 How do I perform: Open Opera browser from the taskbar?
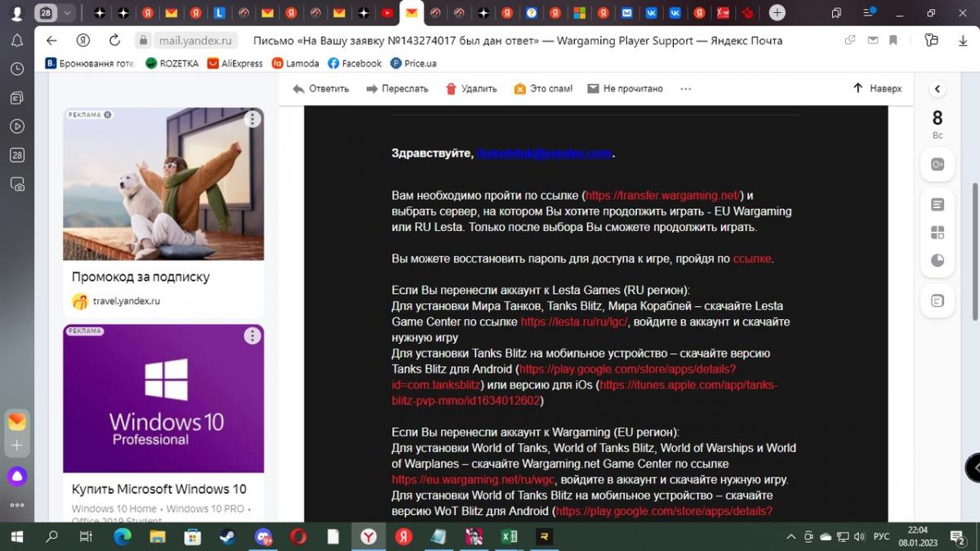click(x=298, y=536)
